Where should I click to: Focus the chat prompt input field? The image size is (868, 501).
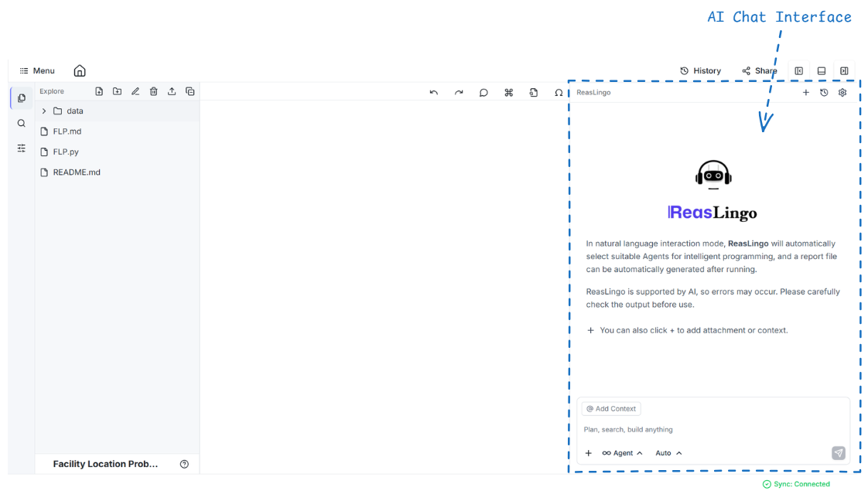(713, 430)
